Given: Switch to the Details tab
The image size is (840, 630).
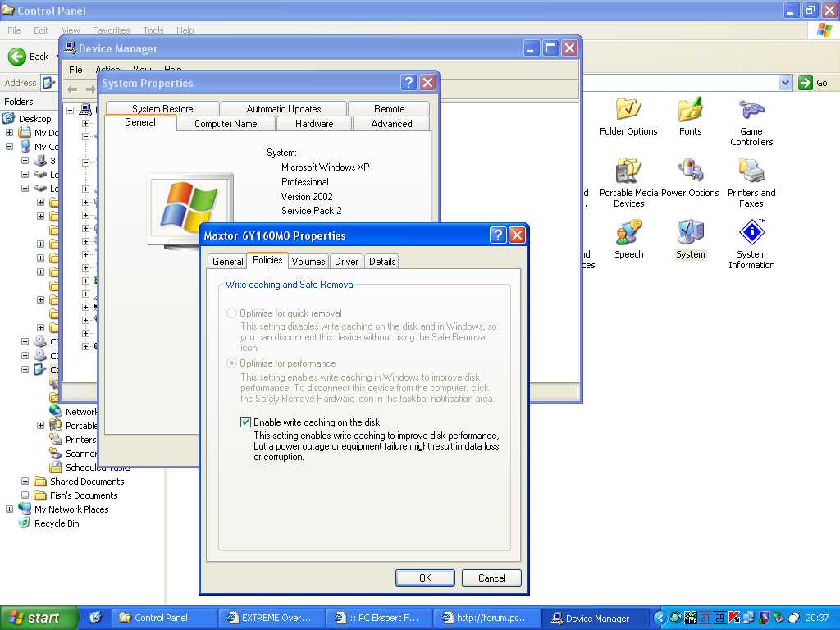Looking at the screenshot, I should 382,262.
